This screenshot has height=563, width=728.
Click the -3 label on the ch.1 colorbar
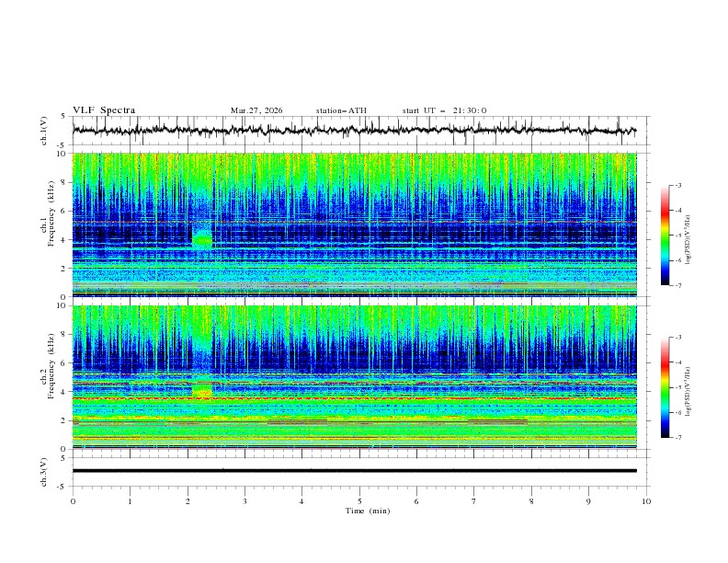677,185
